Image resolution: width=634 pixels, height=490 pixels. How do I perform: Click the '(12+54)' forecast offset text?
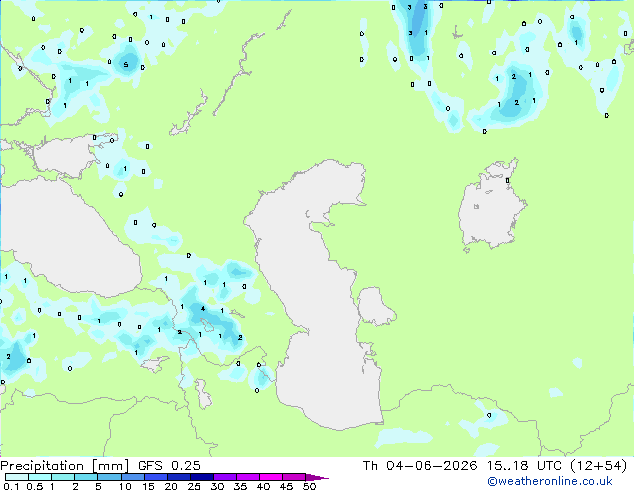click(598, 466)
